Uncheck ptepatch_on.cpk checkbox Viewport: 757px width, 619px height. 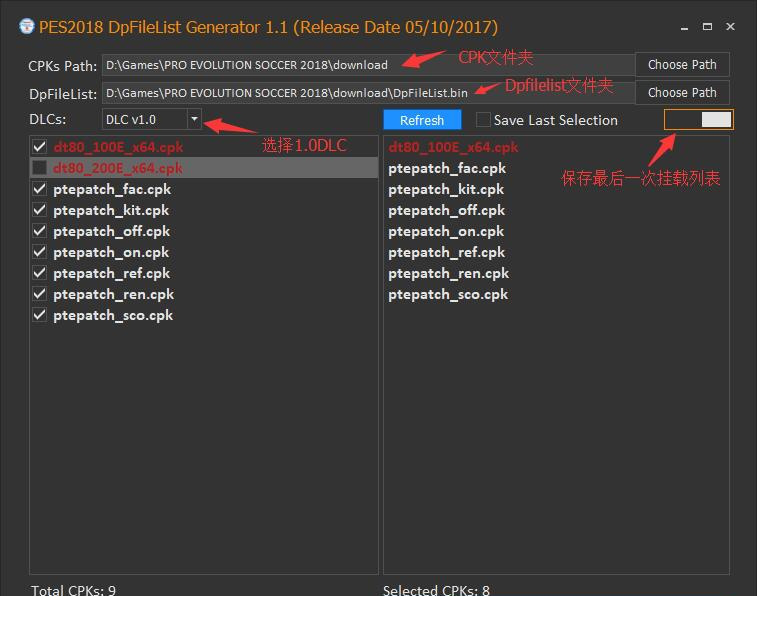point(40,252)
